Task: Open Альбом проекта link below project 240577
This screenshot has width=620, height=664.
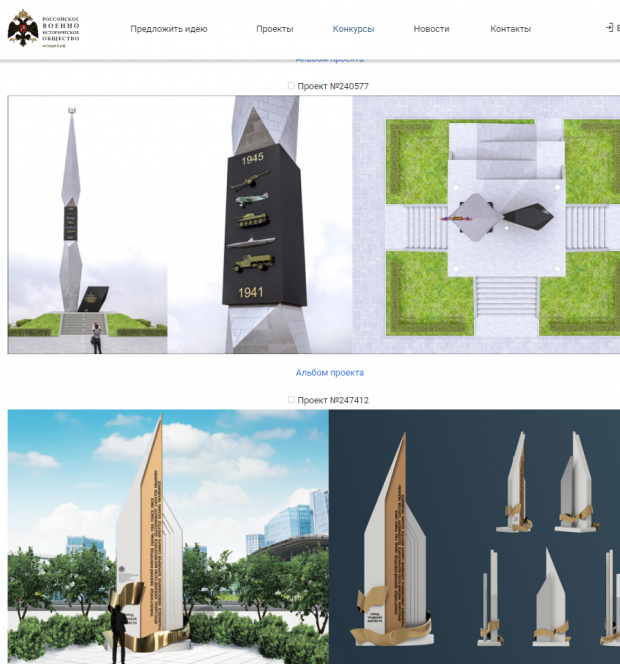Action: tap(329, 373)
